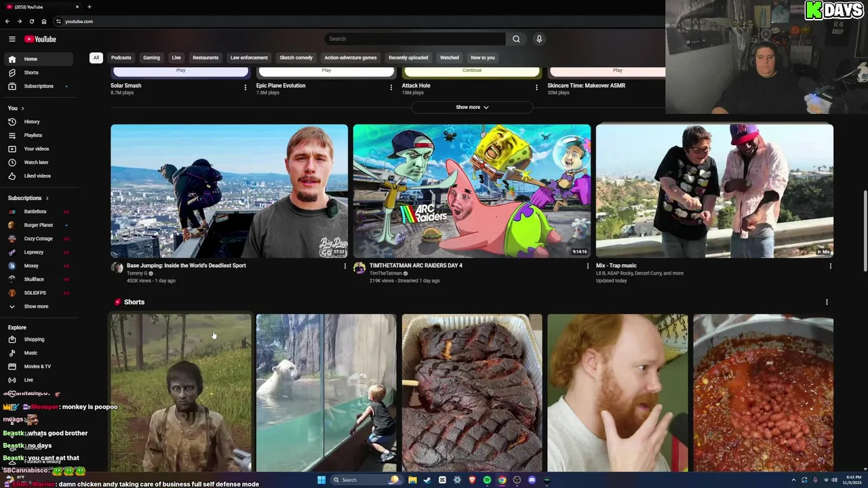Viewport: 868px width, 488px height.
Task: Select the Restaurants filter chip
Action: [205, 58]
